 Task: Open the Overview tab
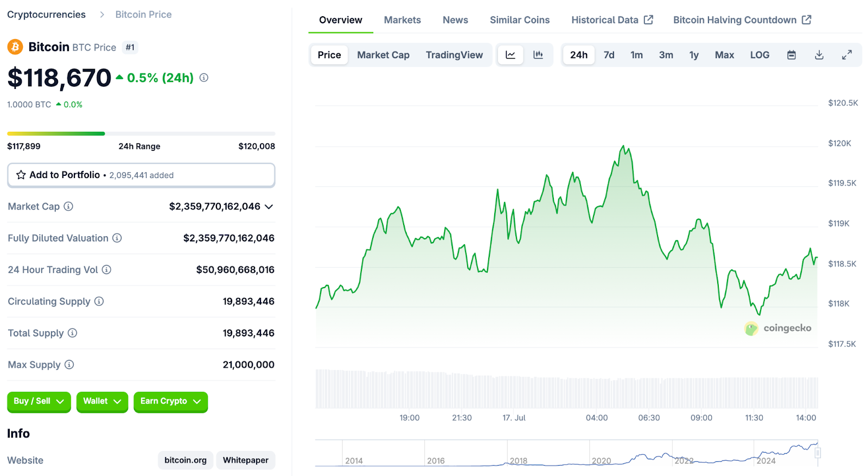point(341,20)
